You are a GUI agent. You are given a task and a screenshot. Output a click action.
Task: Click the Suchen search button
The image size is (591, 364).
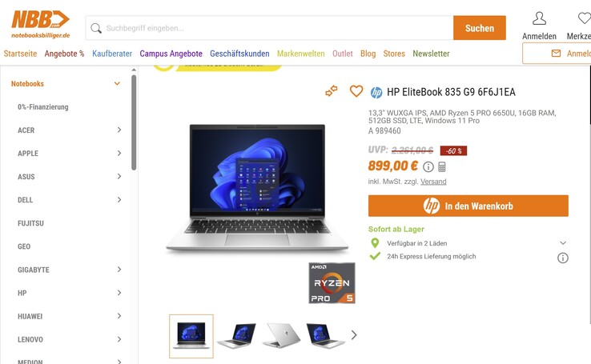click(480, 28)
